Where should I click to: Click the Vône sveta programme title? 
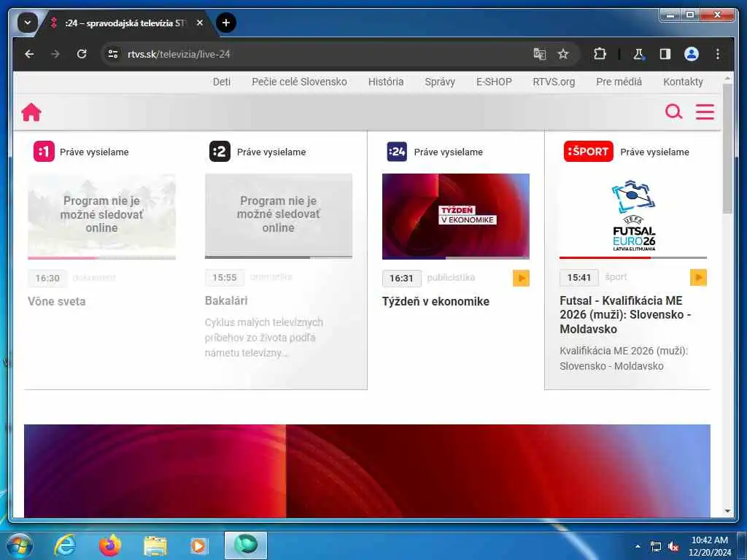[x=57, y=301]
